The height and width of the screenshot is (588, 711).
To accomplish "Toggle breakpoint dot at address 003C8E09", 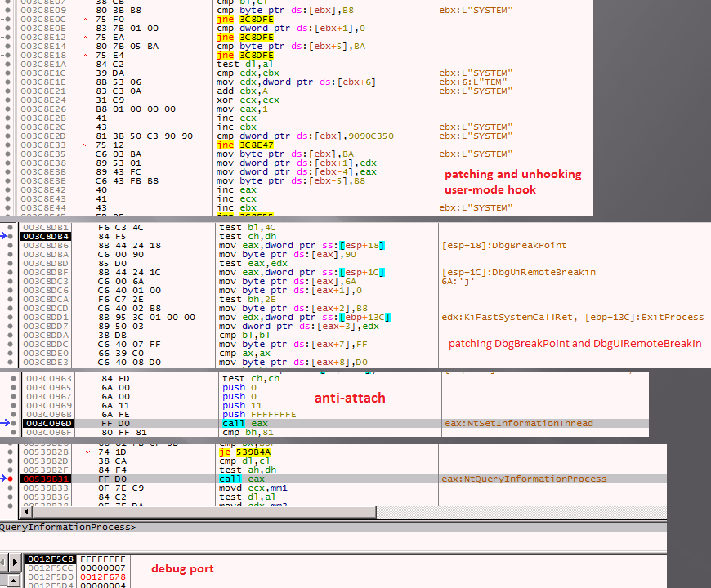I will [7, 10].
